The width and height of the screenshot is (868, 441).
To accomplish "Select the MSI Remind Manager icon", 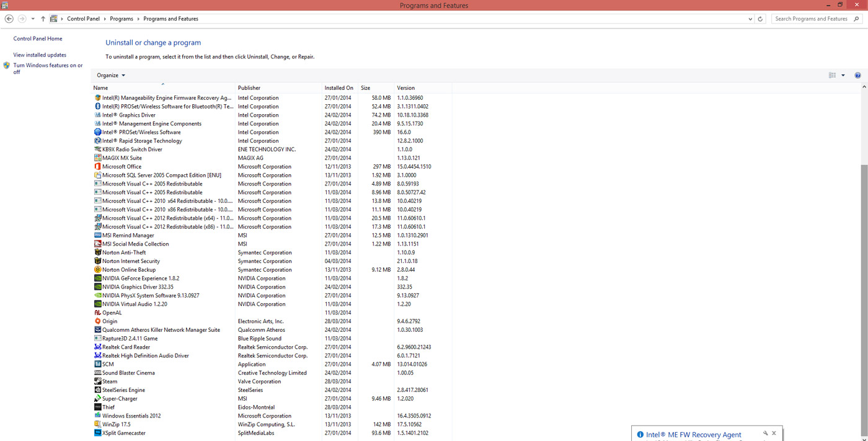I will (x=97, y=235).
